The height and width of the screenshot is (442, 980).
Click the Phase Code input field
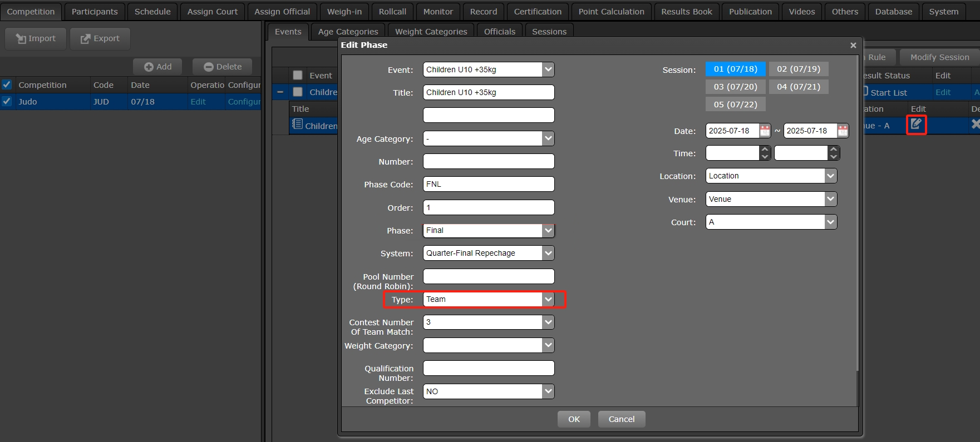[x=488, y=184]
